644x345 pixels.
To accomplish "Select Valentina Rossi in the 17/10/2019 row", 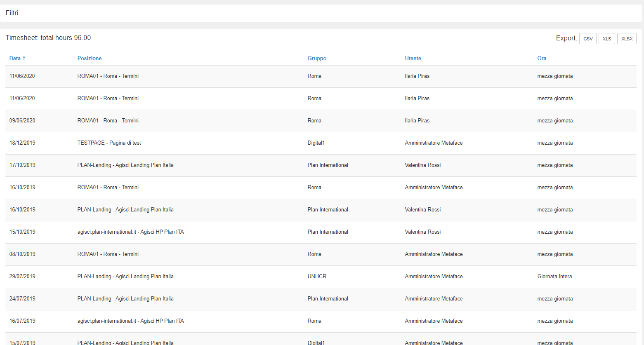I will (x=422, y=165).
